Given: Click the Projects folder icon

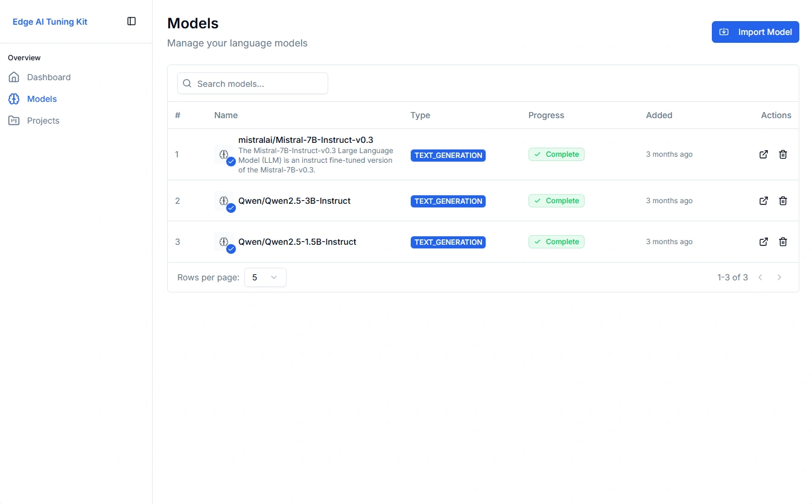Looking at the screenshot, I should 13,121.
